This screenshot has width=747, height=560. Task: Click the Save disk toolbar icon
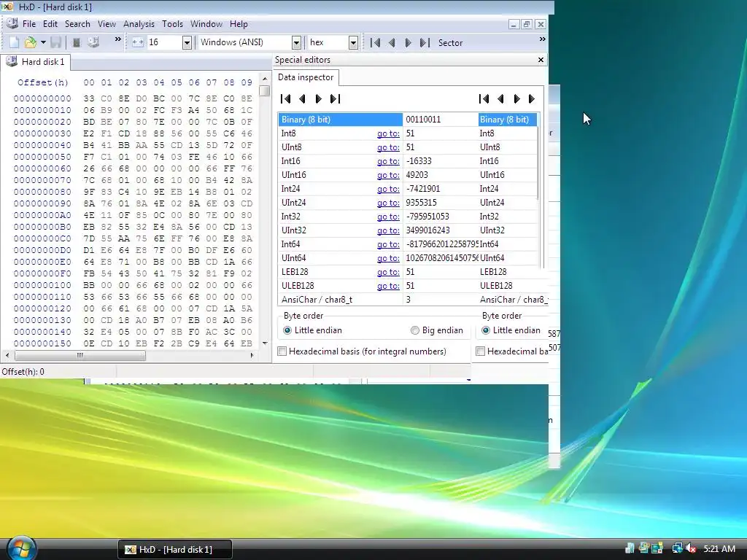[x=55, y=42]
